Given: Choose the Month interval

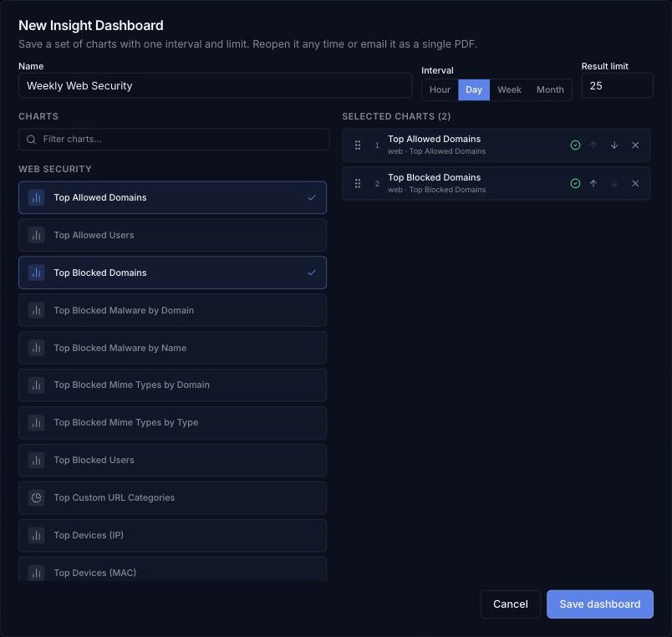Looking at the screenshot, I should click(x=550, y=89).
